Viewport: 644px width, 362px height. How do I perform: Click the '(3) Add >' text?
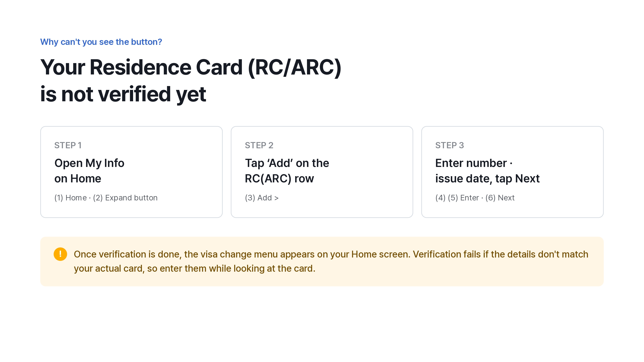(261, 198)
